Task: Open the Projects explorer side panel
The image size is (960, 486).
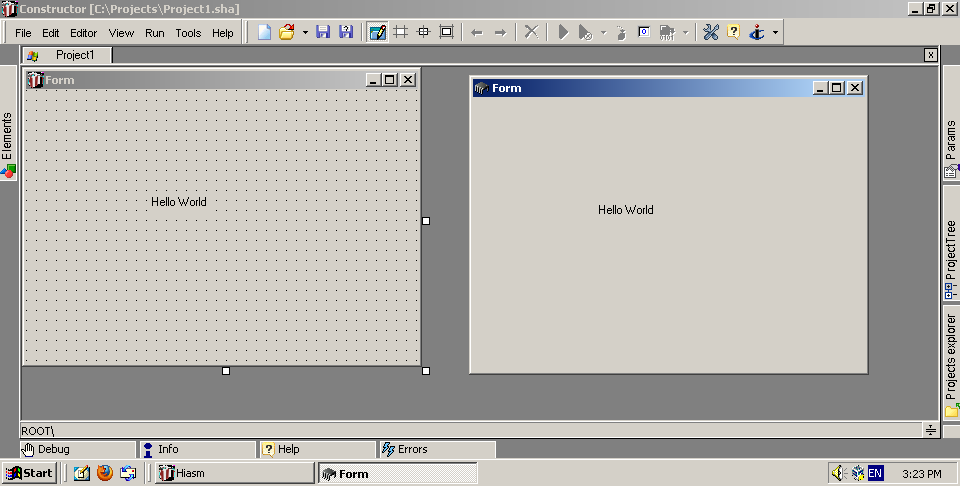Action: tap(951, 365)
